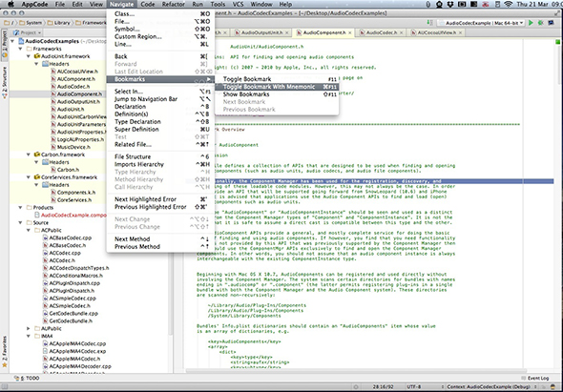The width and height of the screenshot is (563, 392).
Task: Collapse the CoreServices.framework node
Action: click(29, 177)
